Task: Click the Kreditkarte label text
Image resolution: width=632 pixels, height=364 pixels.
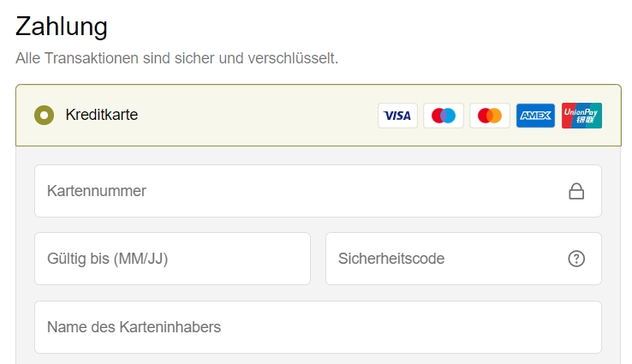Action: (102, 115)
